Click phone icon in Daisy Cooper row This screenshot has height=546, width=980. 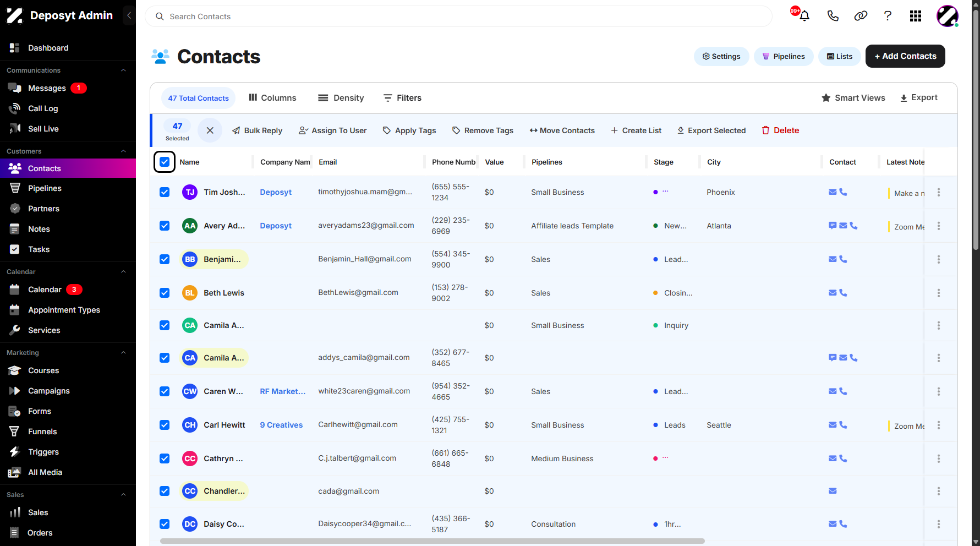point(843,524)
